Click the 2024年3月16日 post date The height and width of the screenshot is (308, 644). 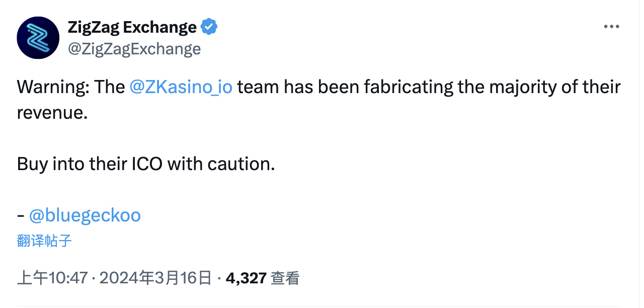(x=155, y=278)
